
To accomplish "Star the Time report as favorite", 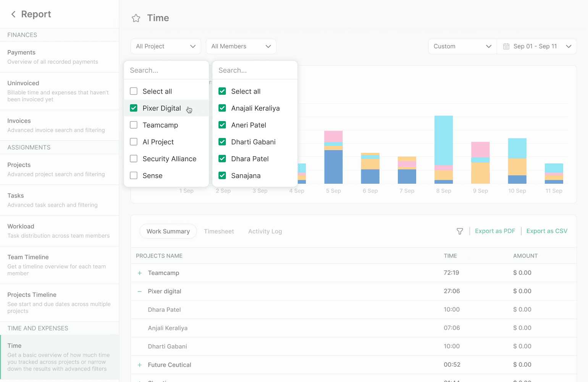I will click(x=136, y=18).
